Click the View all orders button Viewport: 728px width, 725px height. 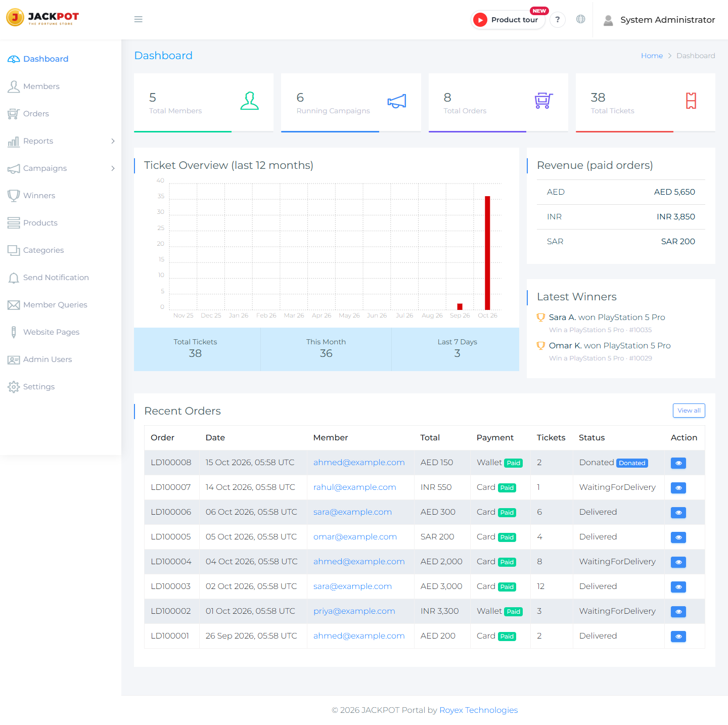pyautogui.click(x=689, y=411)
